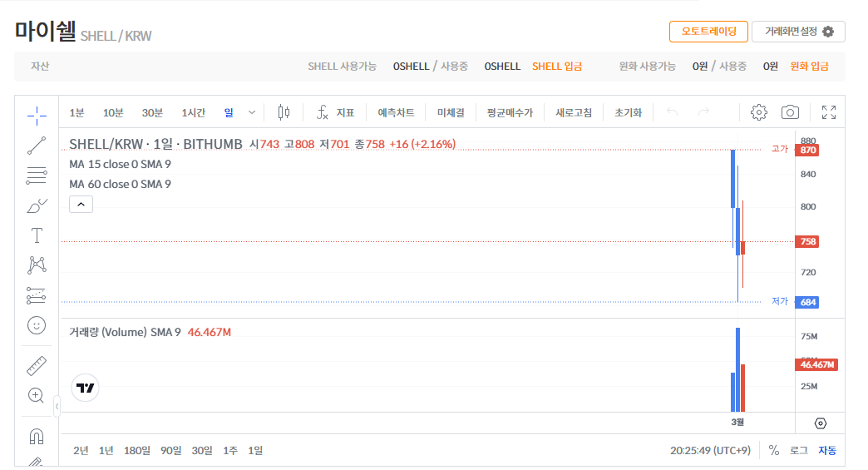Open candlestick chart style selector
Image resolution: width=868 pixels, height=470 pixels.
(284, 112)
